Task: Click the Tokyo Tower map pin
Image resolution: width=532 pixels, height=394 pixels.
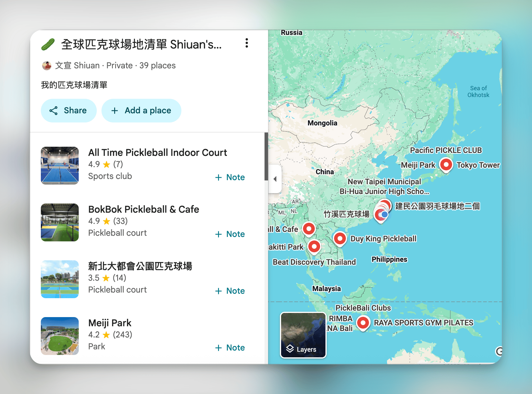Action: (x=446, y=164)
